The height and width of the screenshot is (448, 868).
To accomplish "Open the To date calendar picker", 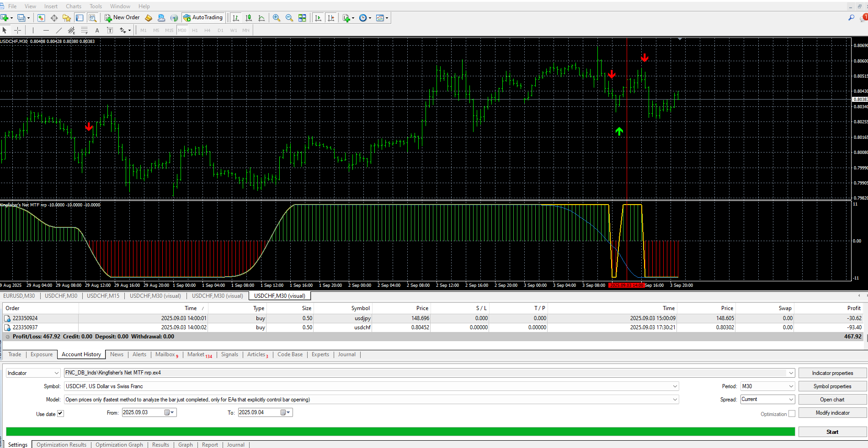I will pos(286,412).
